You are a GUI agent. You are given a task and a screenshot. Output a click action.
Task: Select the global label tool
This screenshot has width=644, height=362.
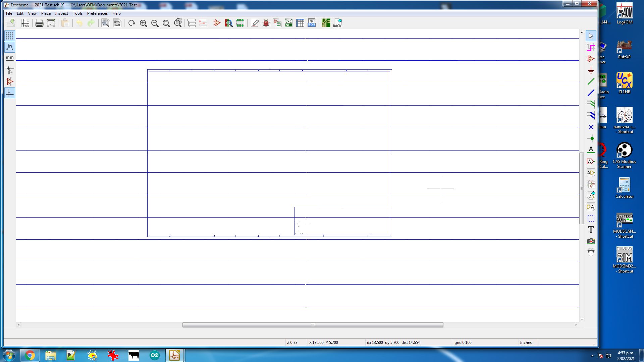click(591, 161)
